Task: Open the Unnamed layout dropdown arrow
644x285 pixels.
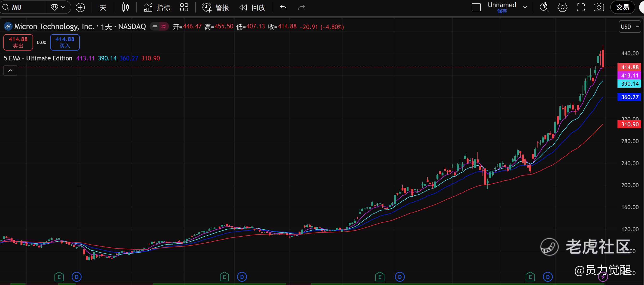Action: click(525, 7)
